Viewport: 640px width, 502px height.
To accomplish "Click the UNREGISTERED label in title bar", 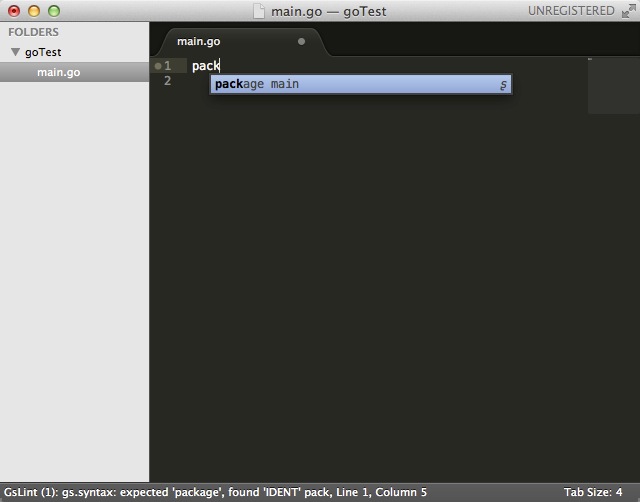I will click(x=571, y=11).
